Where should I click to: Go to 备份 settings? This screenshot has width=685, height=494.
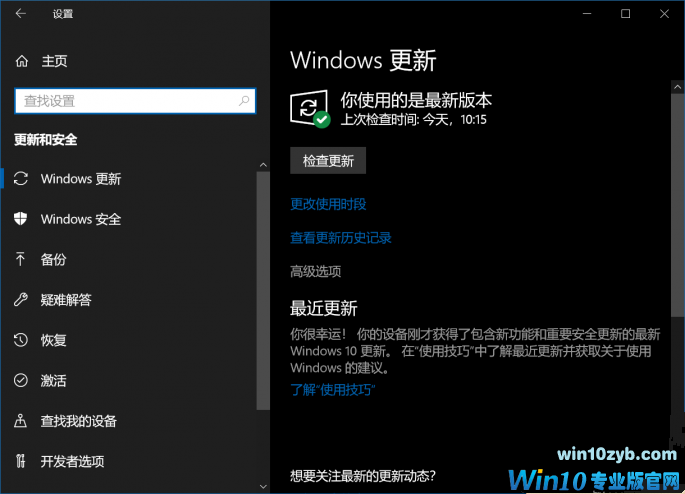(x=53, y=259)
